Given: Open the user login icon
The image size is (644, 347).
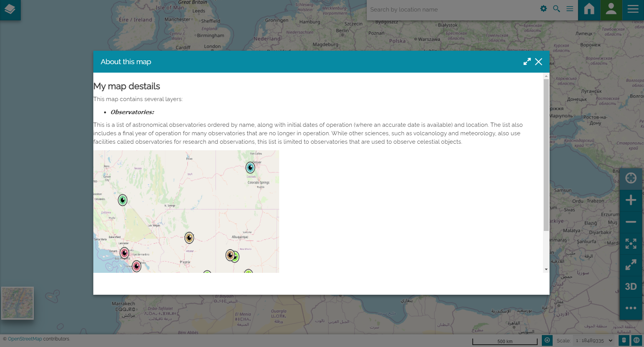Looking at the screenshot, I should pyautogui.click(x=611, y=10).
